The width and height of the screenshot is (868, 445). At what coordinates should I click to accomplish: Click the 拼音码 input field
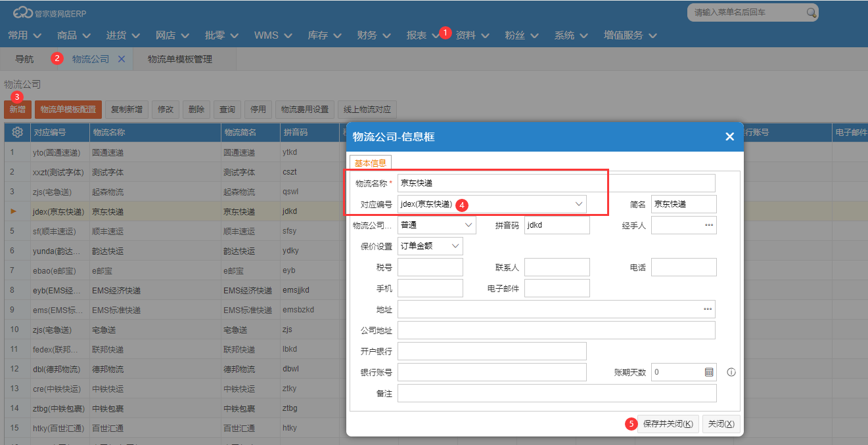(557, 225)
